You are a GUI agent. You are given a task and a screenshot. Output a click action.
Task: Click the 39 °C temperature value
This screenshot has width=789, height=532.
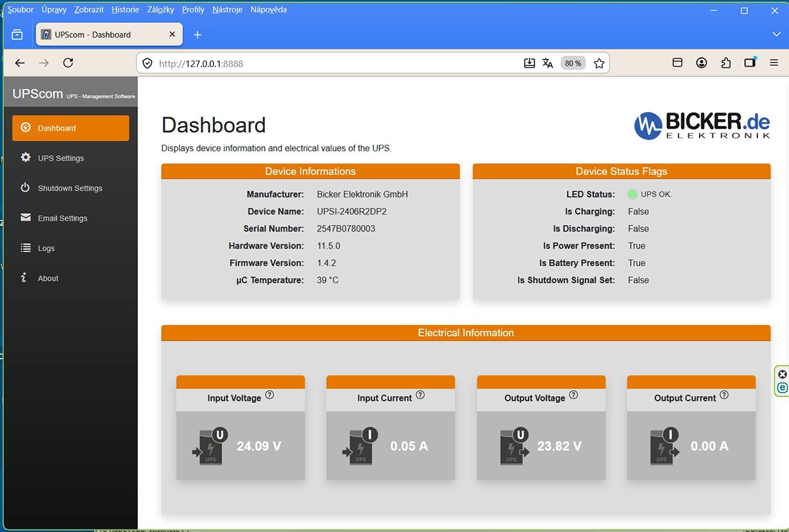(327, 280)
